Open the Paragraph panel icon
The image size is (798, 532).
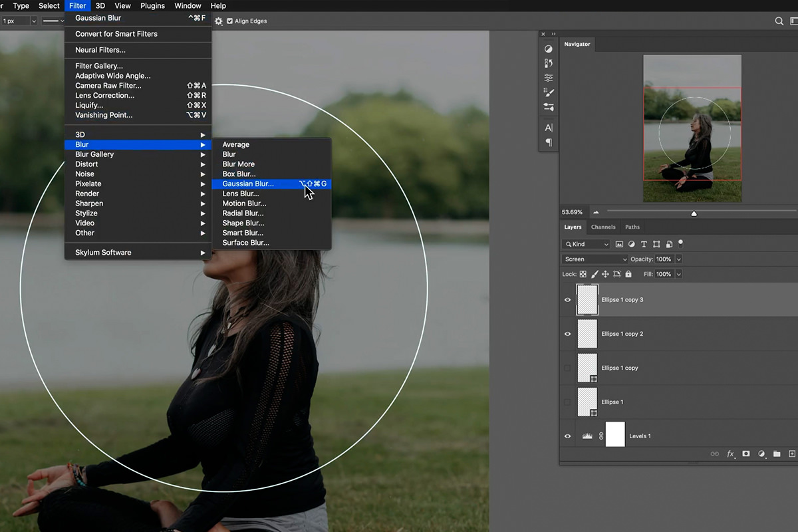click(549, 142)
